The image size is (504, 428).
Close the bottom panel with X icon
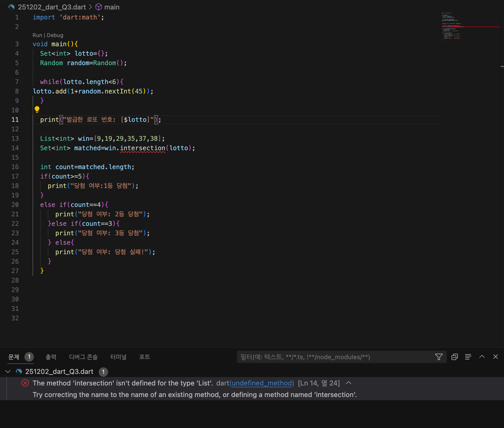coord(496,357)
